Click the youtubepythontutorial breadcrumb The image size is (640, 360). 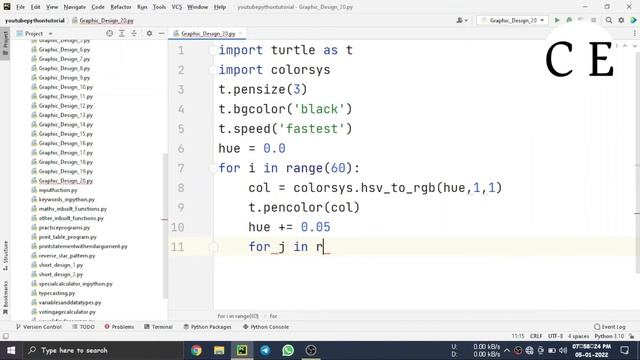(x=35, y=20)
